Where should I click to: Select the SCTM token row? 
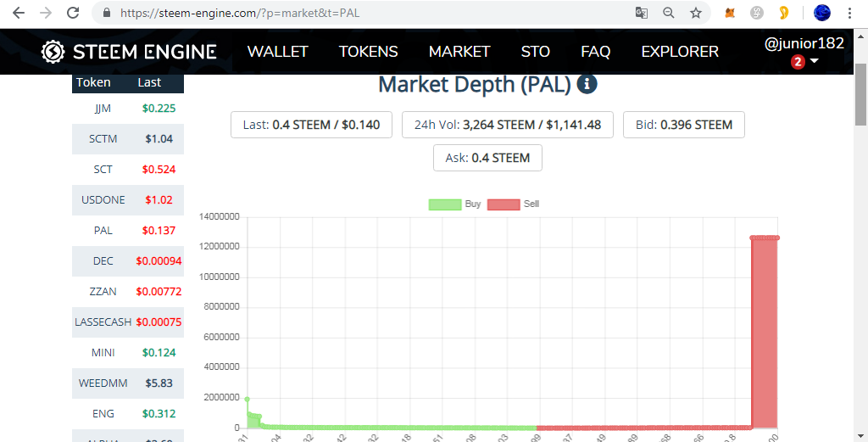[x=128, y=139]
